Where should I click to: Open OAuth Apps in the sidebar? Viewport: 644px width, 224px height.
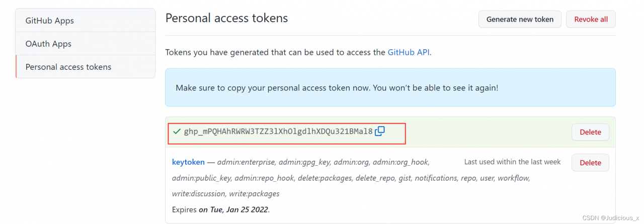pos(85,44)
